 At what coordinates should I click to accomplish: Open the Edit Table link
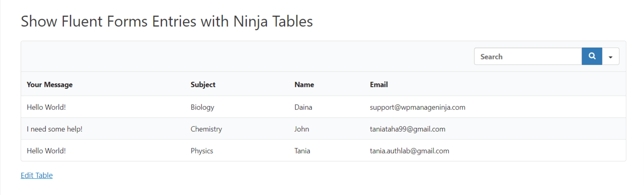37,175
